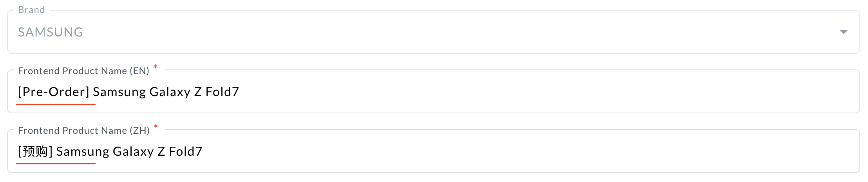The image size is (868, 182).
Task: Click the [预购] text in ZH name
Action: click(x=35, y=151)
